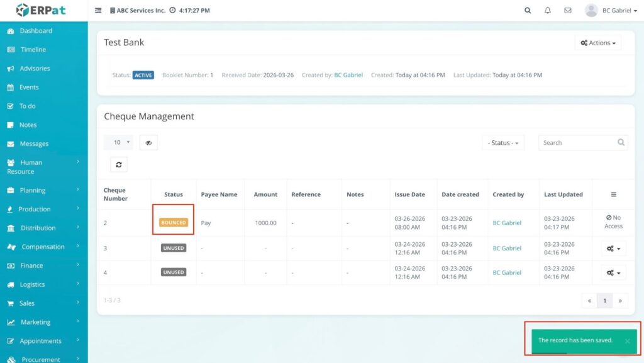Screen dimensions: 644x363
Task: Go to next page in pagination
Action: coord(619,301)
